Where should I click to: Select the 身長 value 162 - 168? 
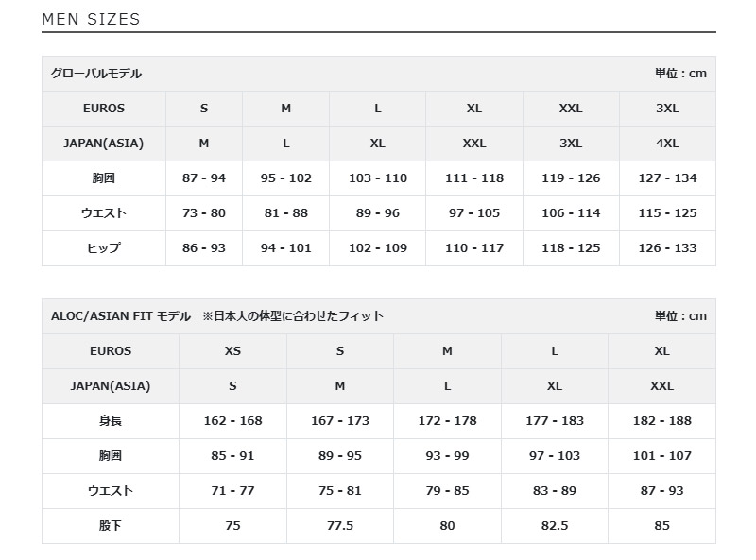tap(232, 421)
